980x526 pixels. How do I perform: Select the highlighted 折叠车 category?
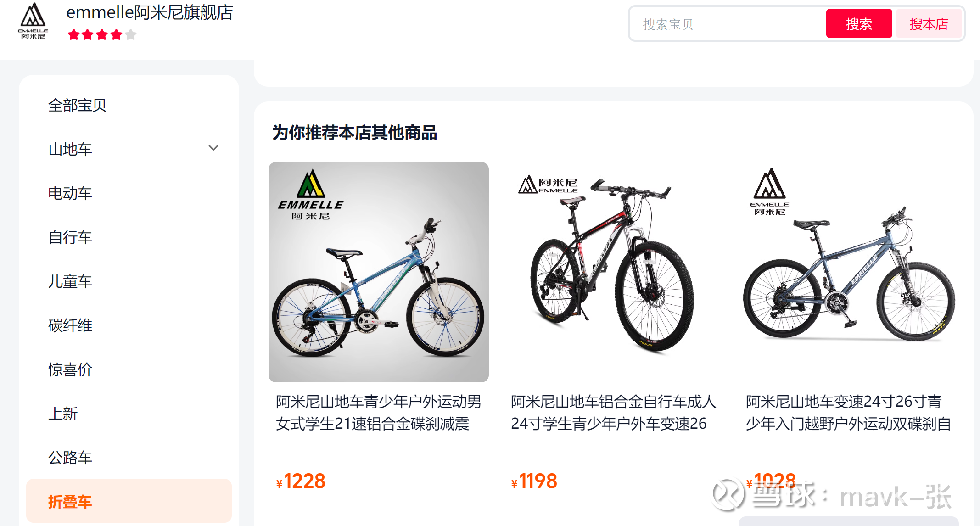pos(129,501)
